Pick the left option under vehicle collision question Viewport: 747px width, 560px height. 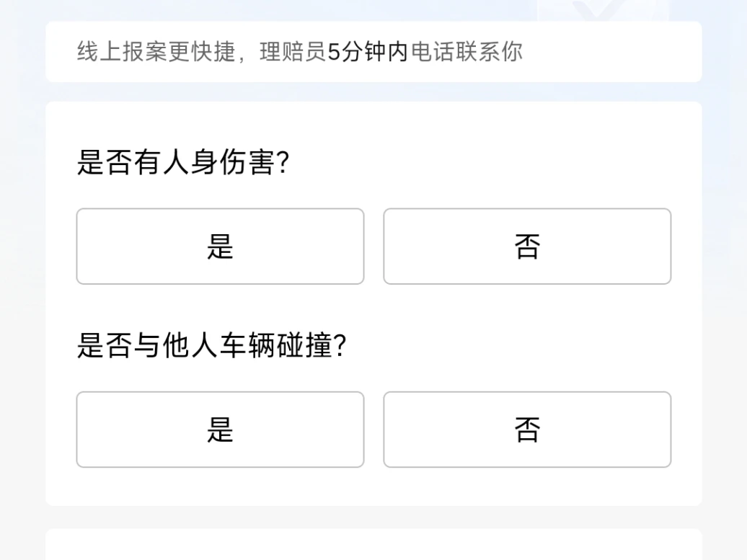[220, 430]
